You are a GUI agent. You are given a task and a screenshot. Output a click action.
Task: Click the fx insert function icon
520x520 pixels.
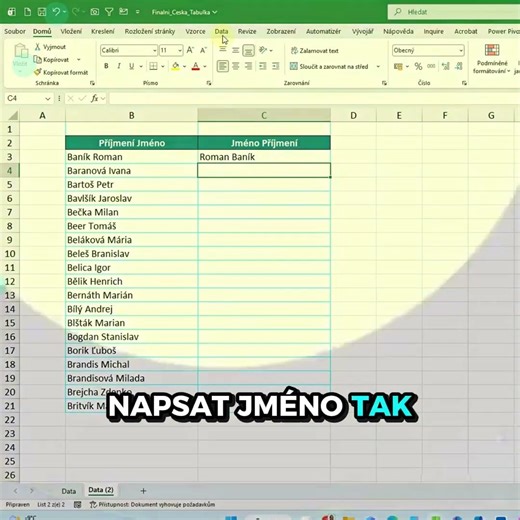pyautogui.click(x=94, y=98)
